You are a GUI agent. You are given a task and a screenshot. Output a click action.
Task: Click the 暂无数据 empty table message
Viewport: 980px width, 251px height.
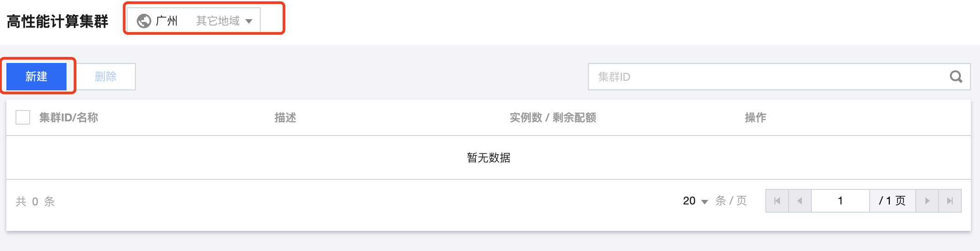(489, 158)
